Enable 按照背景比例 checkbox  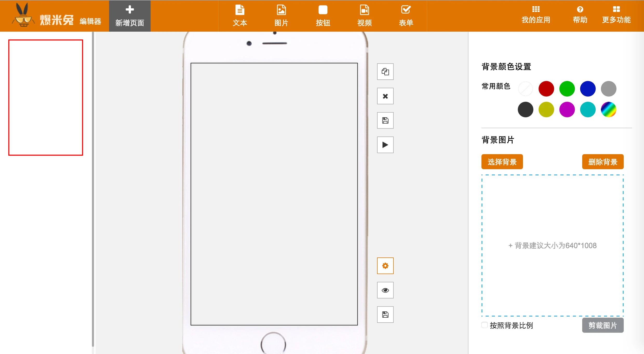click(484, 325)
